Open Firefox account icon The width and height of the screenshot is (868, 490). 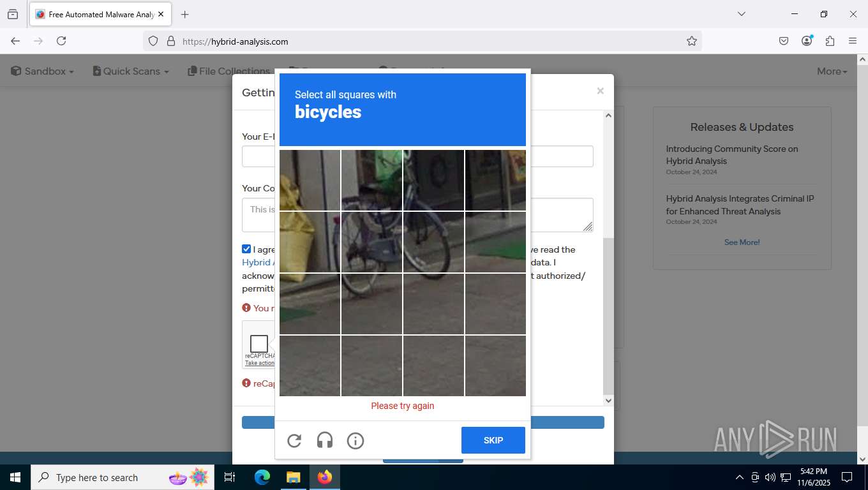807,41
